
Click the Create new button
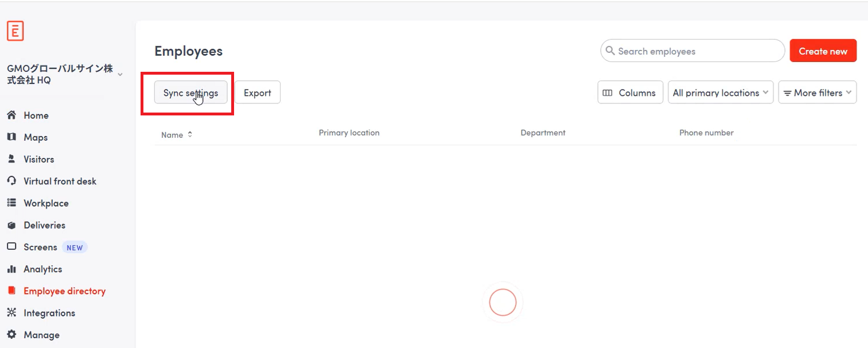(x=823, y=51)
